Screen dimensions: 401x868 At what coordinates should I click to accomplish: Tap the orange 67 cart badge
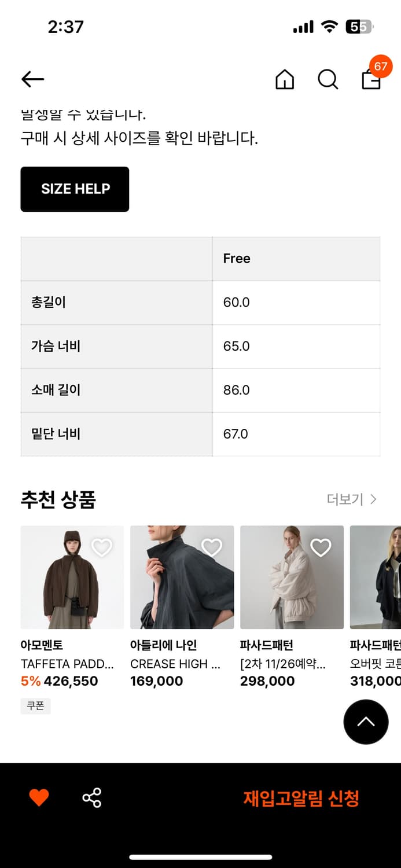tap(380, 67)
